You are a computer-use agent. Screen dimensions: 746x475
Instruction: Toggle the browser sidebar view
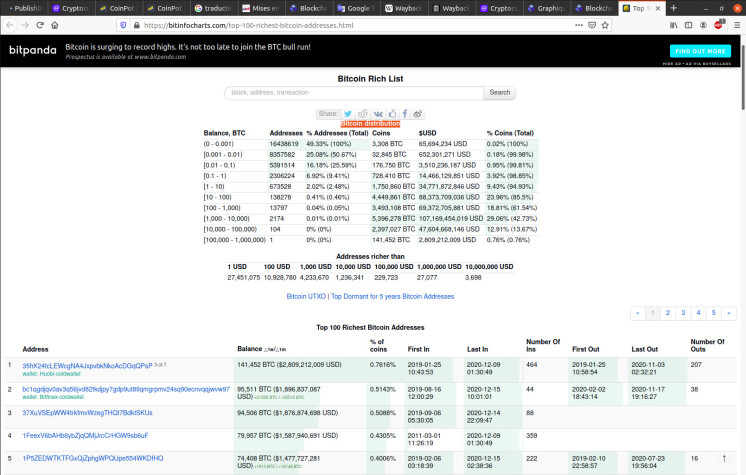688,25
